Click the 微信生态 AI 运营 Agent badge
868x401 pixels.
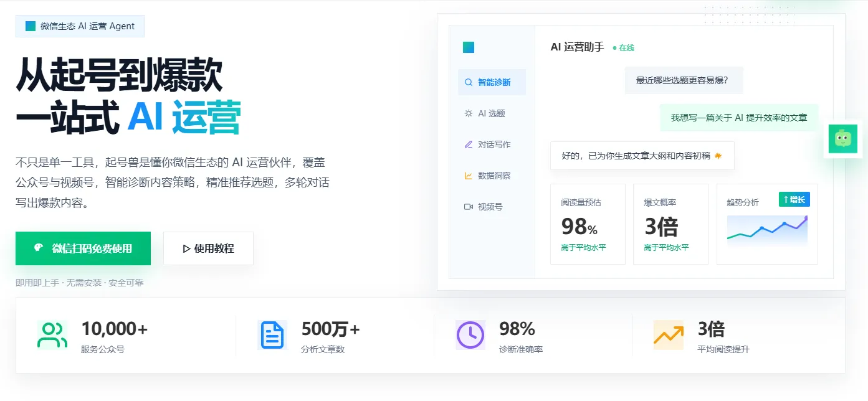80,26
